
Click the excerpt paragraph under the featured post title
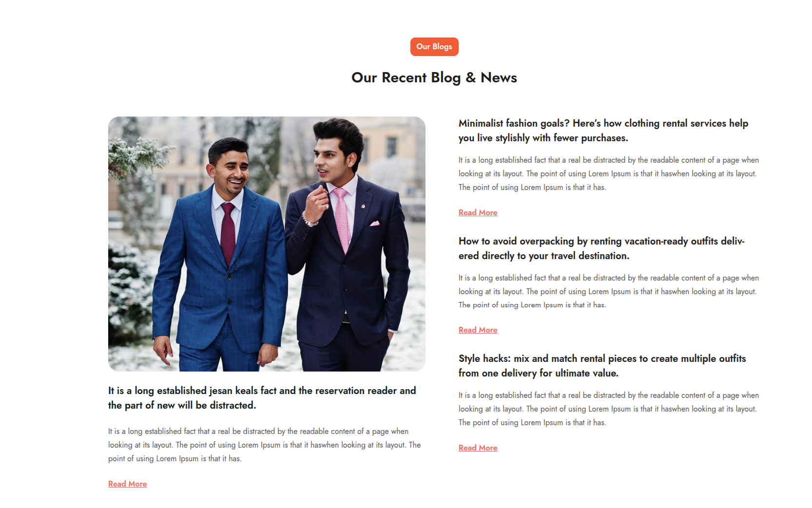coord(264,445)
